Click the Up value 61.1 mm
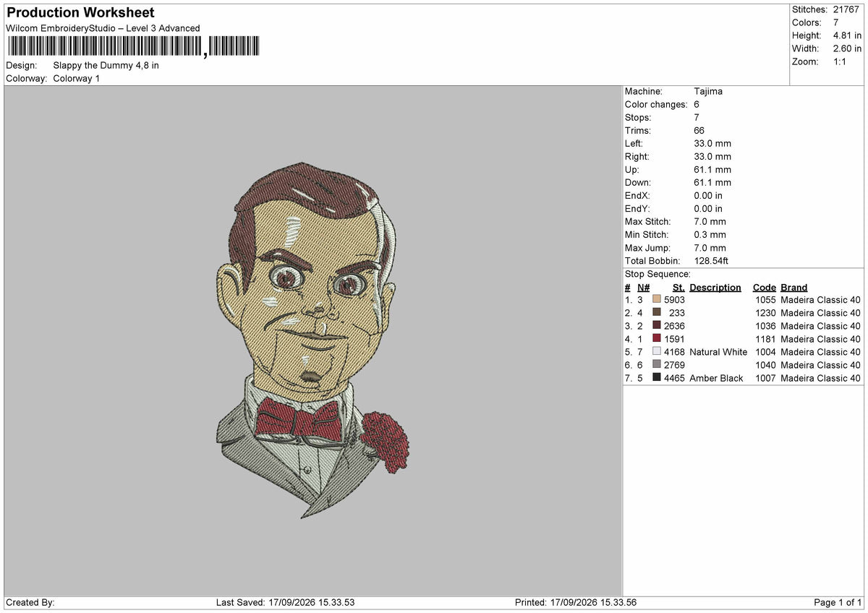The image size is (868, 613). tap(712, 169)
